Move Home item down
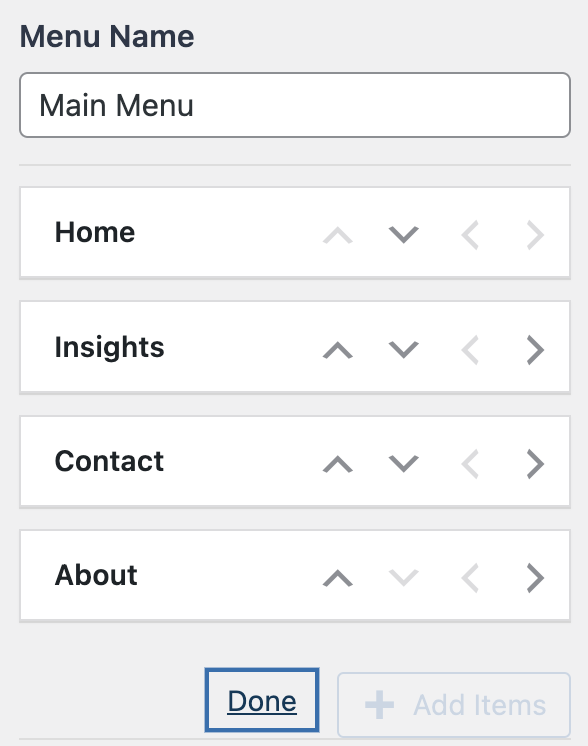The width and height of the screenshot is (588, 746). pos(403,234)
